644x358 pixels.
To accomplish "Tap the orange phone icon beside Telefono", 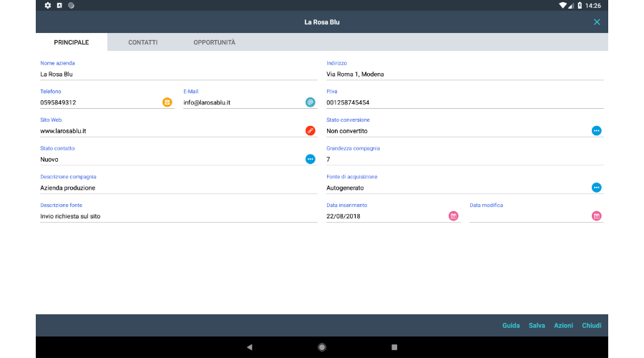I will 167,102.
